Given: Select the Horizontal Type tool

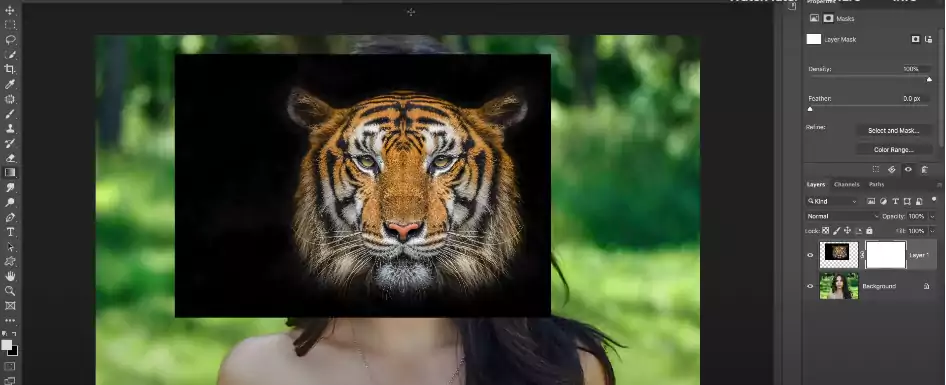Looking at the screenshot, I should pos(10,232).
